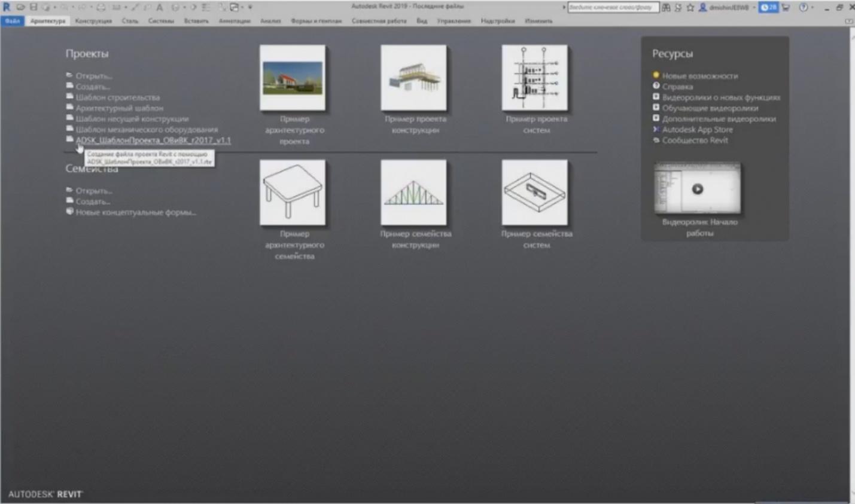Click Открыть link under Проекты
The image size is (855, 504).
[93, 76]
